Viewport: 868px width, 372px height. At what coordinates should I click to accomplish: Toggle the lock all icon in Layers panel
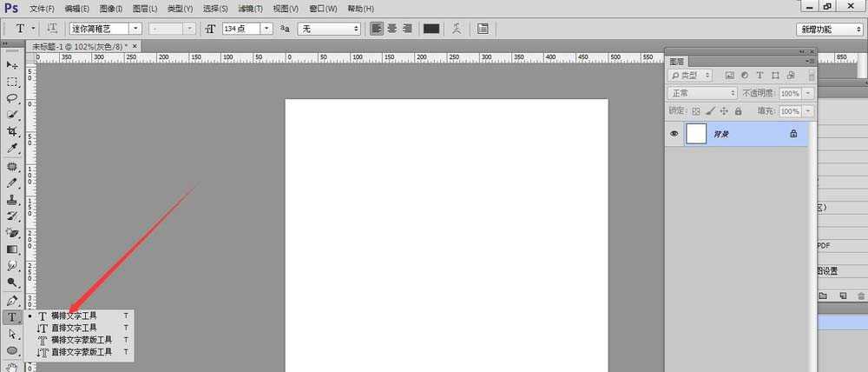pos(738,111)
